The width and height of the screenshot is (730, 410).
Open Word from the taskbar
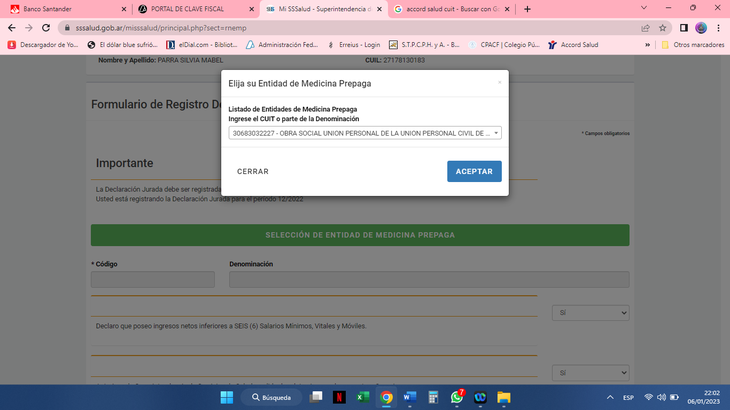tap(409, 397)
